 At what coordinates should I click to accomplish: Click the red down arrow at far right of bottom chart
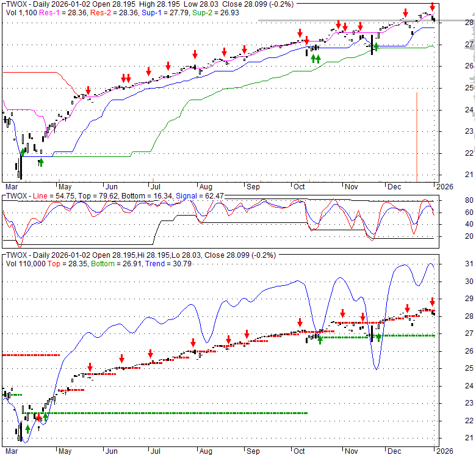[x=432, y=301]
